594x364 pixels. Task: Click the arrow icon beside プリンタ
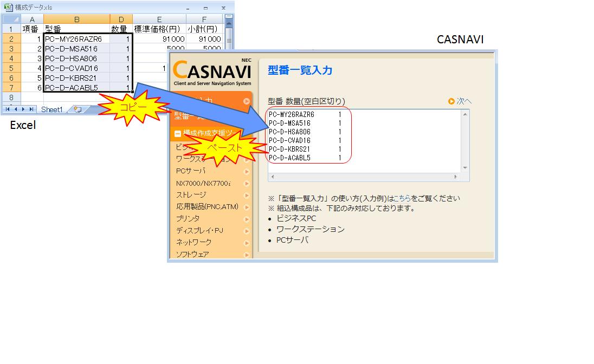tap(247, 219)
